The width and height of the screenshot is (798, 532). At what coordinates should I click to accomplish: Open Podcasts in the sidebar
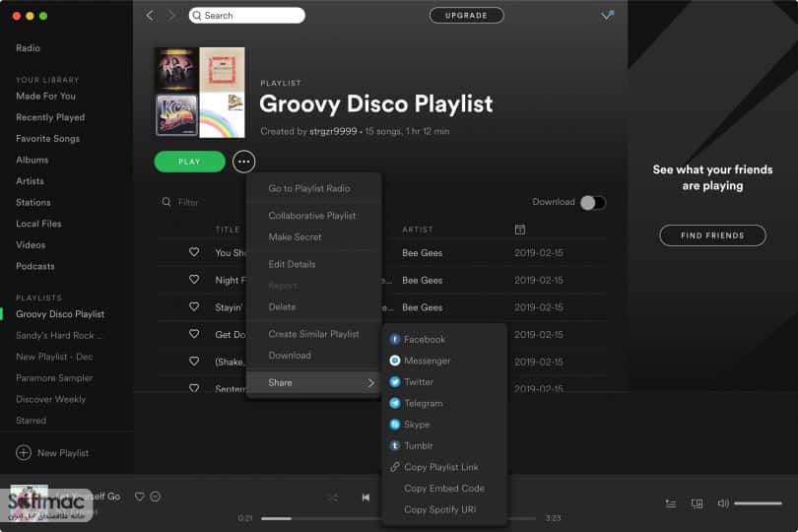(35, 266)
